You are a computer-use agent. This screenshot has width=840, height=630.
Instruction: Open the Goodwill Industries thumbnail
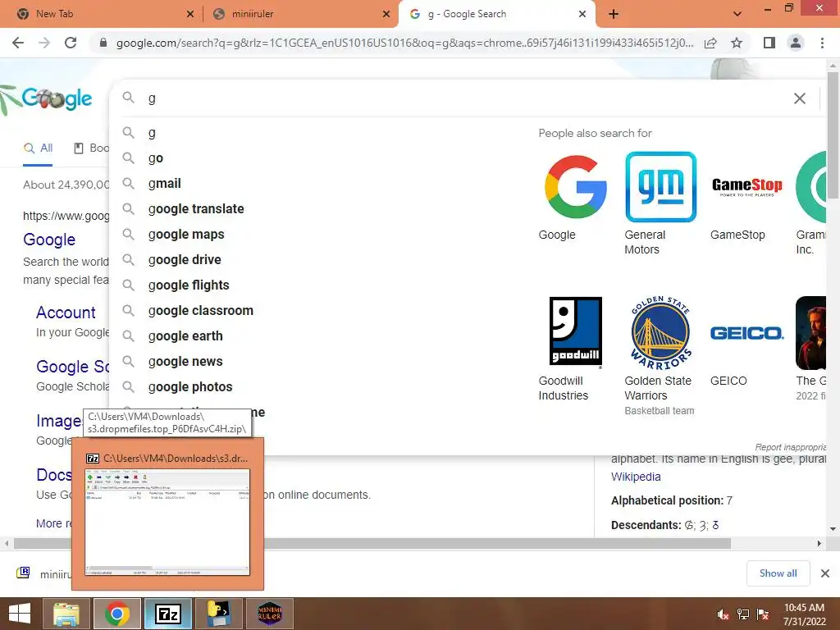(575, 332)
